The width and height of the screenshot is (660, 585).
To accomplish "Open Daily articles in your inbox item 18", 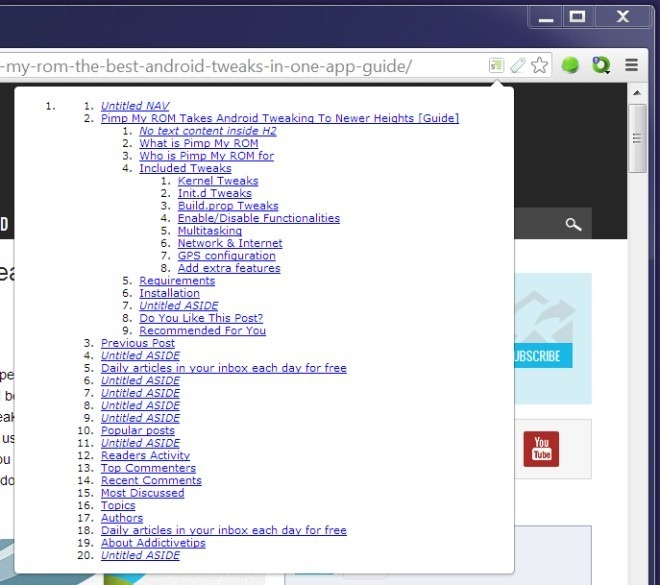I will (x=224, y=530).
